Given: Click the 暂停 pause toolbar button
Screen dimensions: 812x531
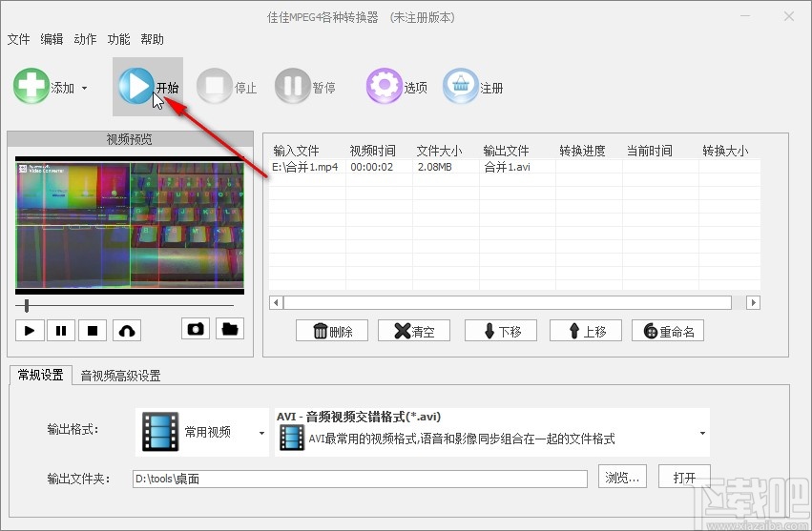Looking at the screenshot, I should pyautogui.click(x=305, y=87).
